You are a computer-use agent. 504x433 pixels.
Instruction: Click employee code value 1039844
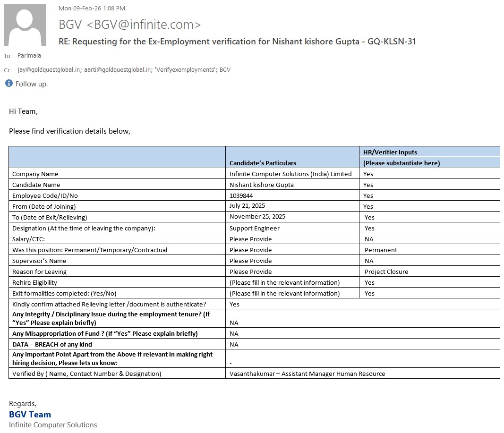pyautogui.click(x=241, y=195)
